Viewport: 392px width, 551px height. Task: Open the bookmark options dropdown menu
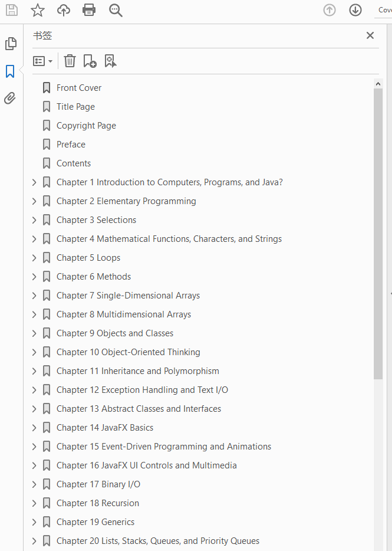click(x=43, y=61)
